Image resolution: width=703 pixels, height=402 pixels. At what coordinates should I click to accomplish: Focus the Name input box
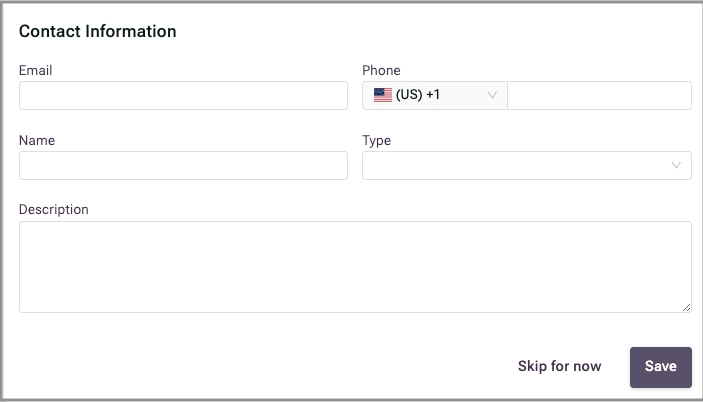click(x=183, y=166)
